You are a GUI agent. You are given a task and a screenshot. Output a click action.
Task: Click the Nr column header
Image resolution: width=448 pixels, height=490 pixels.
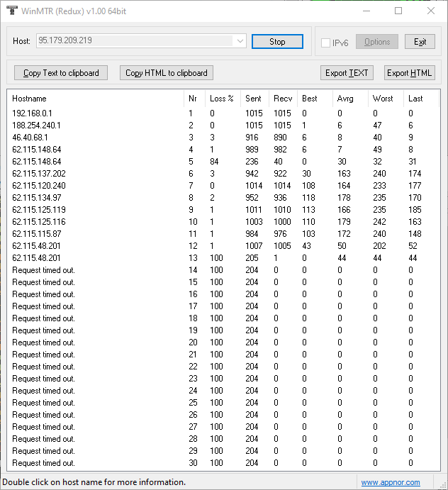(195, 99)
